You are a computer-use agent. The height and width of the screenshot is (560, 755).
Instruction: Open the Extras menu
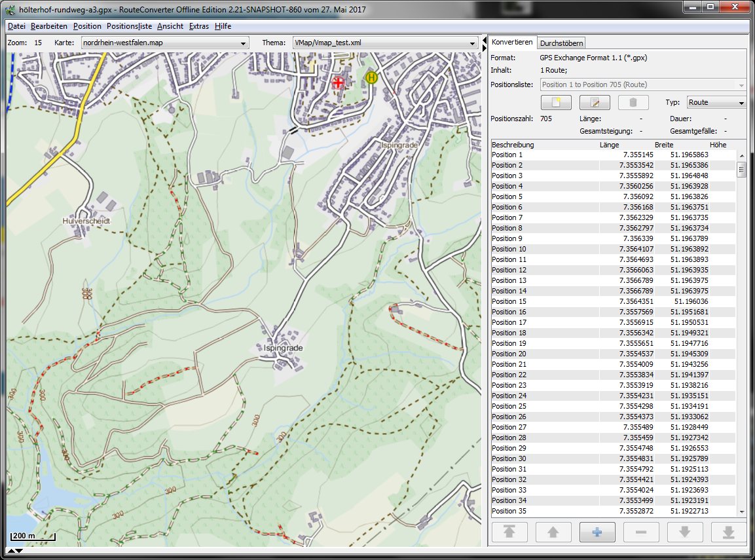coord(198,26)
